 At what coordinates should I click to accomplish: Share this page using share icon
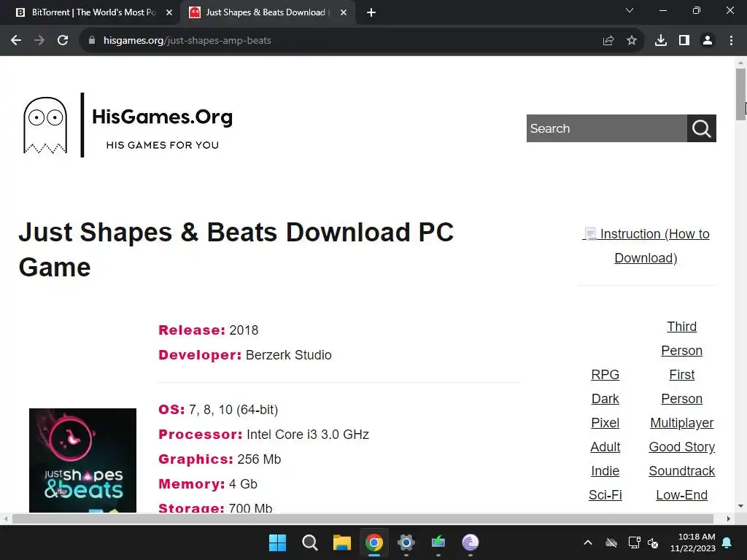608,41
